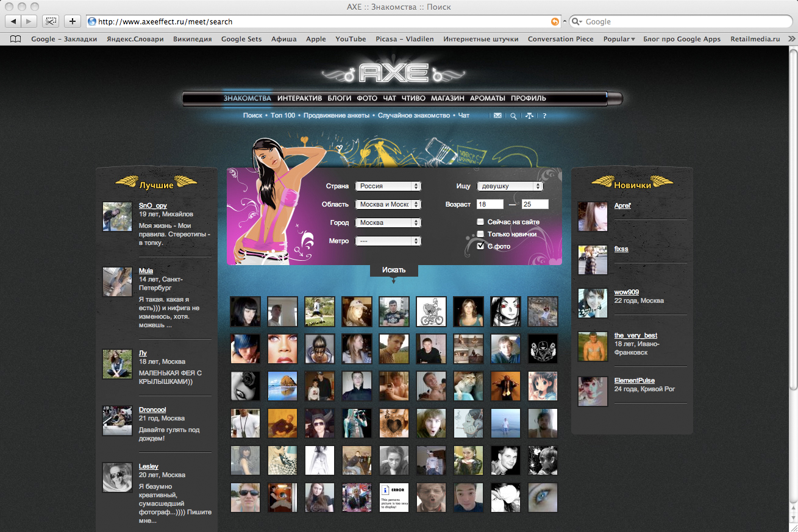Open the ERROR placeholder thumbnail in results
Viewport: 798px width, 532px height.
click(x=393, y=497)
